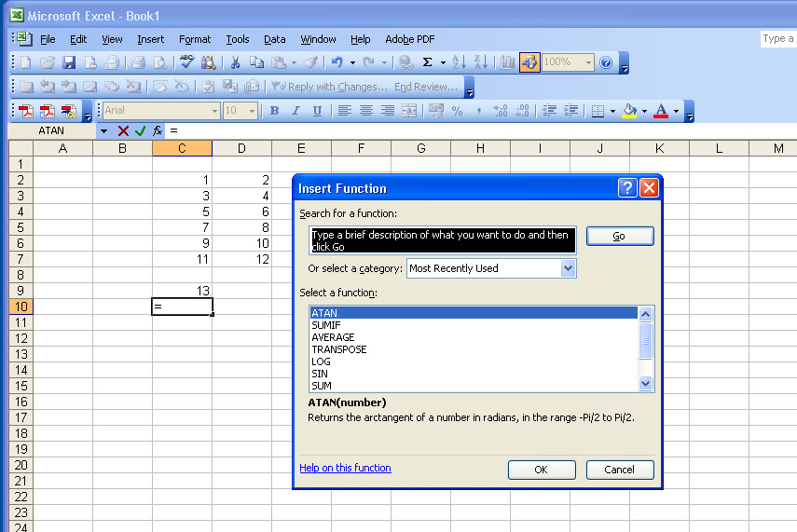Image resolution: width=797 pixels, height=532 pixels.
Task: Open the Data menu
Action: pyautogui.click(x=274, y=39)
